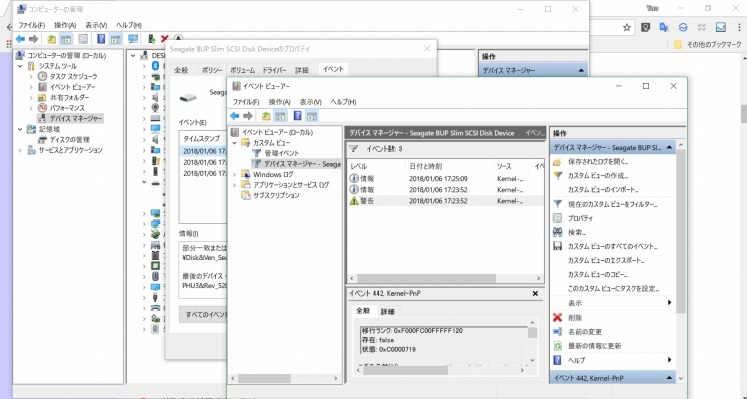The image size is (747, 399).
Task: Select ディスクの管理 in the tree
Action: tap(70, 140)
